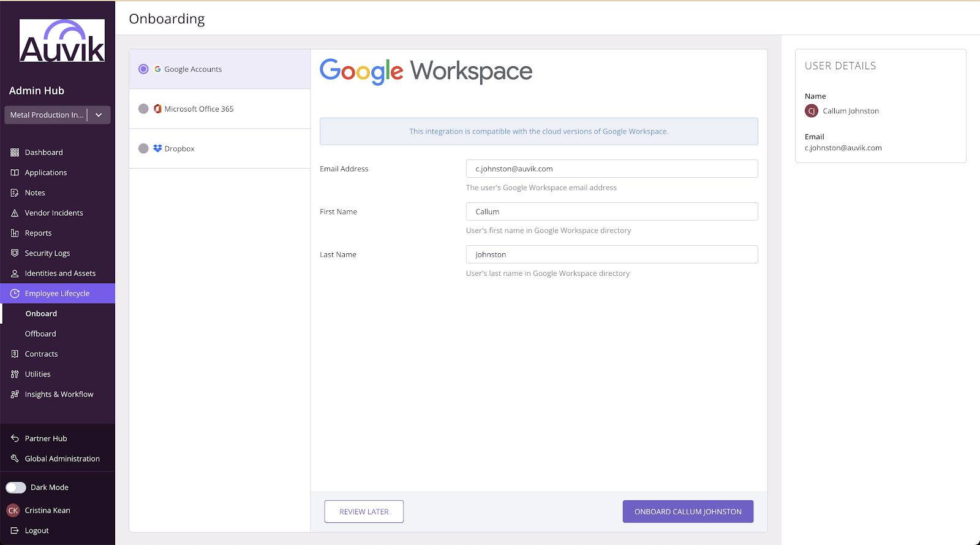
Task: Click the Vendor Incidents warning triangle icon
Action: click(15, 213)
